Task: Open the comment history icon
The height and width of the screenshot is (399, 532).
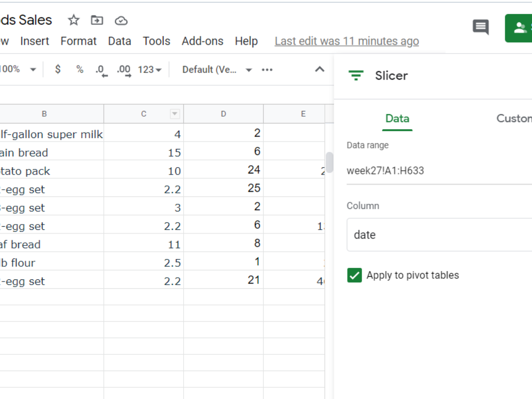Action: 481,27
